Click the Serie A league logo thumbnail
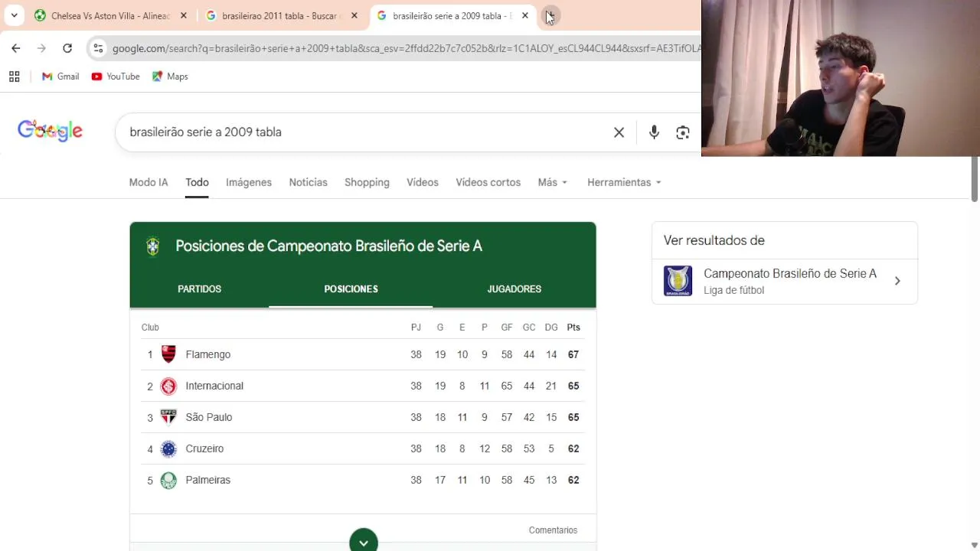This screenshot has height=551, width=980. click(678, 281)
